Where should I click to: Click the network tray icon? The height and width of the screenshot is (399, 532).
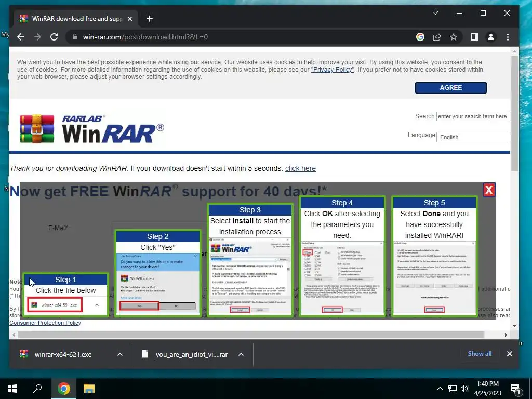(x=453, y=389)
